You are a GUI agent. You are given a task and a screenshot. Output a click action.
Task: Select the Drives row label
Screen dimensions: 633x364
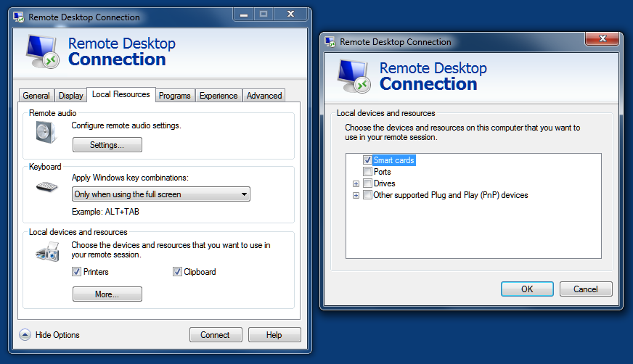[384, 183]
